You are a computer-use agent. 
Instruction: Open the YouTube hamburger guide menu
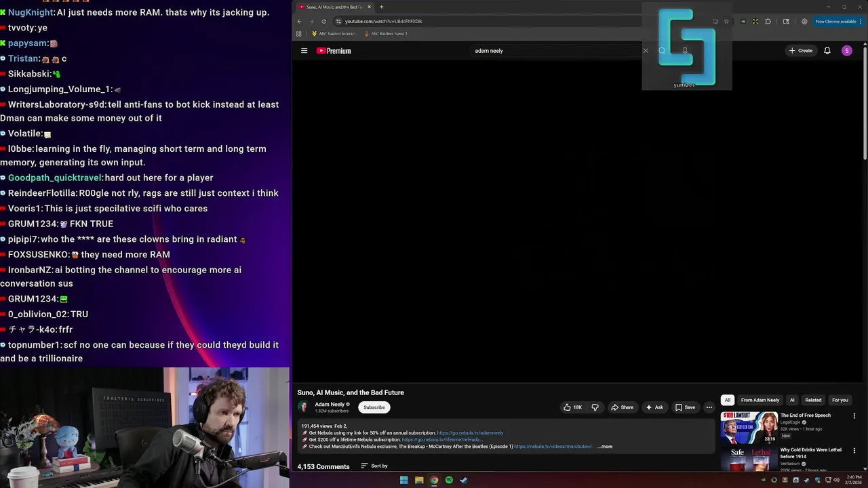tap(304, 51)
